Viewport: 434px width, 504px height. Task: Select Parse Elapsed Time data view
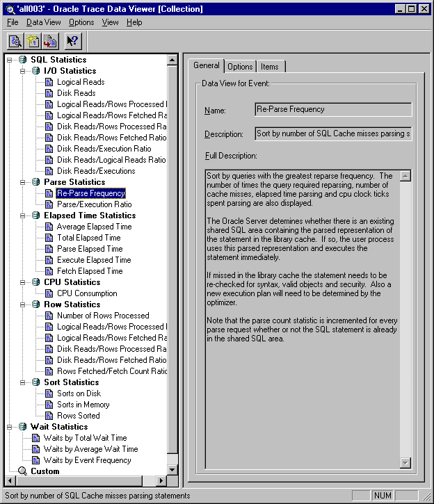point(90,249)
